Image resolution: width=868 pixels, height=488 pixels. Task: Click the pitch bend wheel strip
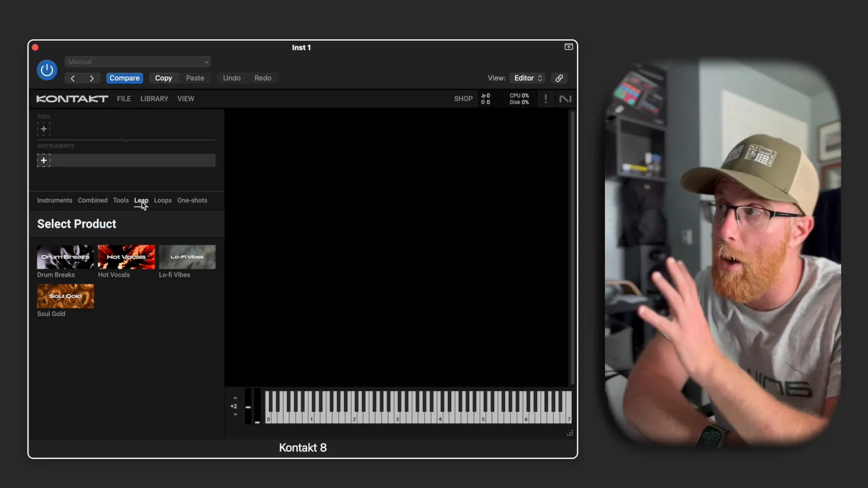tap(248, 406)
